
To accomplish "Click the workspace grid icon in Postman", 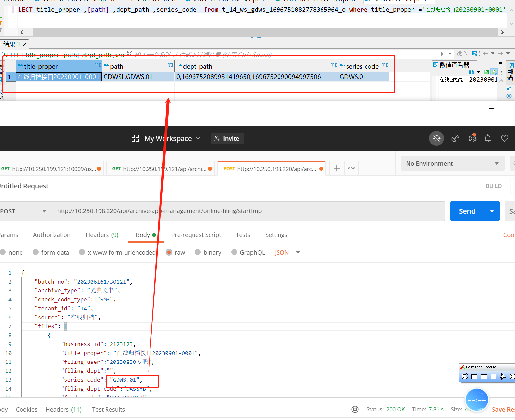I will point(135,138).
